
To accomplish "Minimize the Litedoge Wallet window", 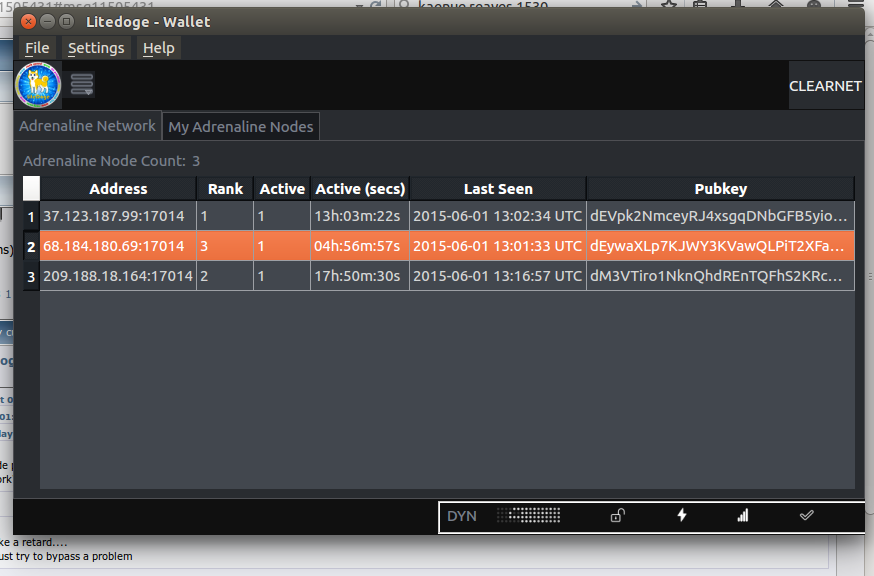I will (47, 22).
